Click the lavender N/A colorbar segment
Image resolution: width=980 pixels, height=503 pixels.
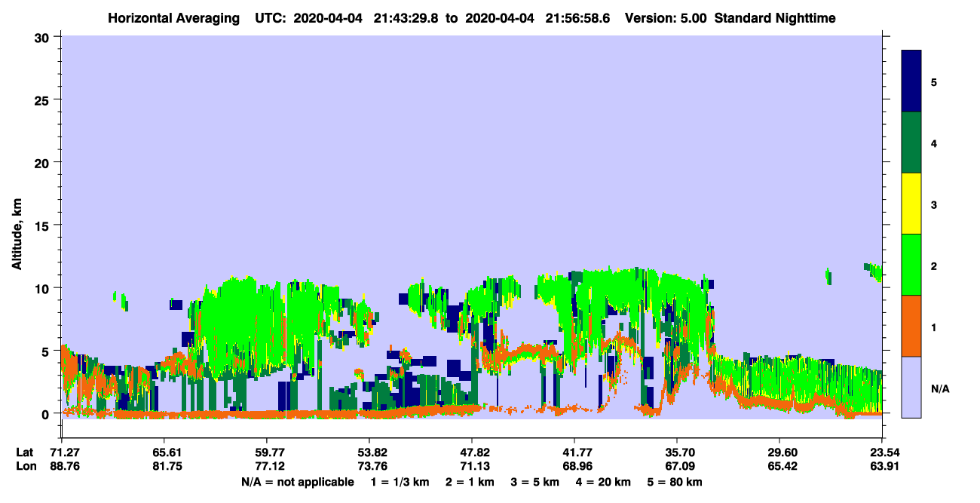click(x=911, y=387)
